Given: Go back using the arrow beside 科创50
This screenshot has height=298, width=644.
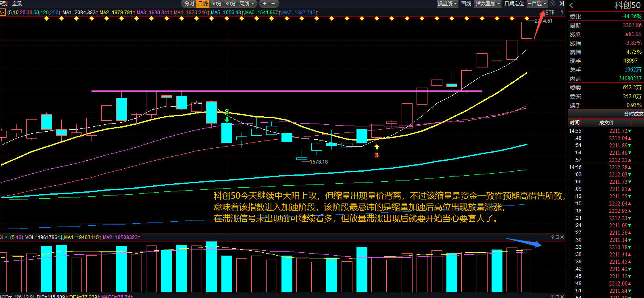Looking at the screenshot, I should coord(571,5).
